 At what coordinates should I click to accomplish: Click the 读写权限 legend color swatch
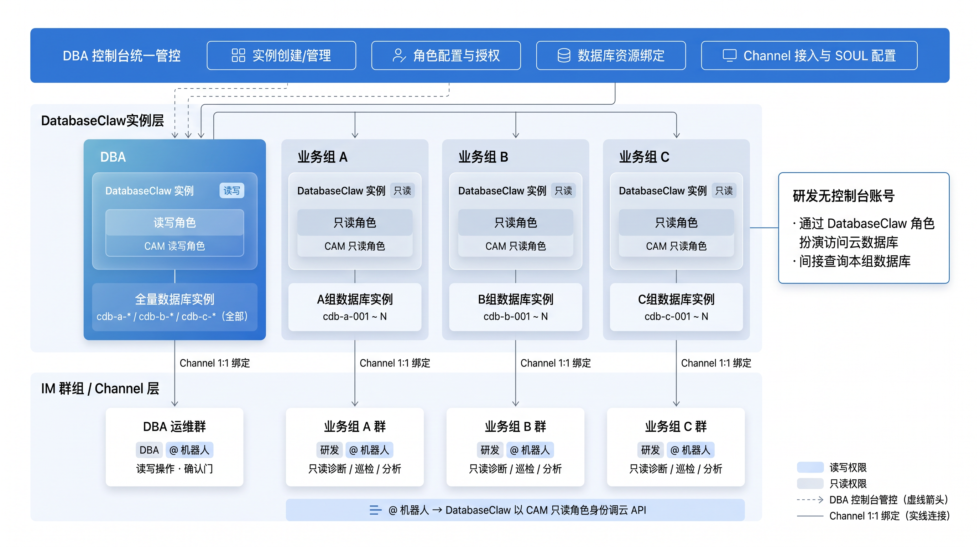[810, 467]
